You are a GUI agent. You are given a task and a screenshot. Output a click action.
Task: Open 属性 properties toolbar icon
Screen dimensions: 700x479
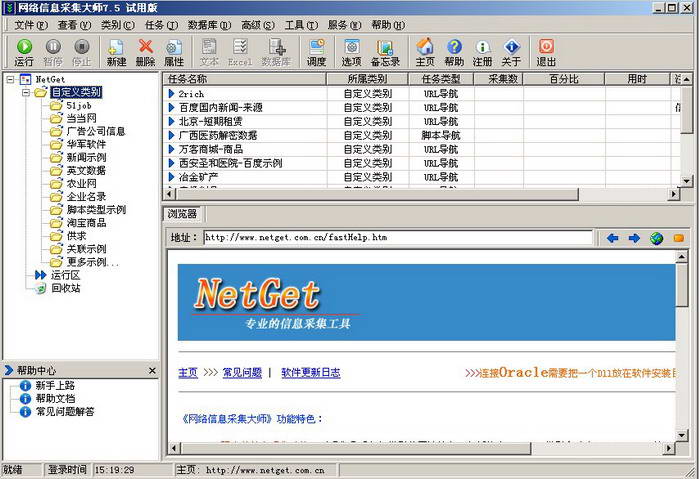(174, 52)
